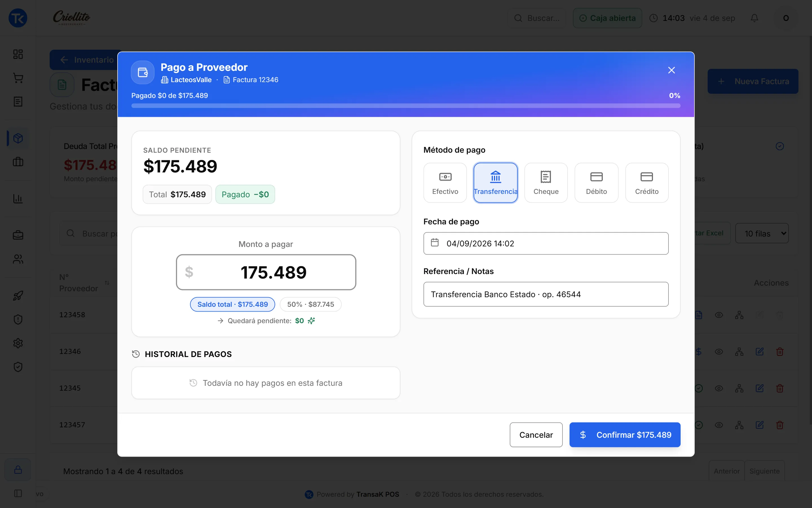The image size is (812, 508).
Task: Go to Siguiente page
Action: tap(764, 471)
